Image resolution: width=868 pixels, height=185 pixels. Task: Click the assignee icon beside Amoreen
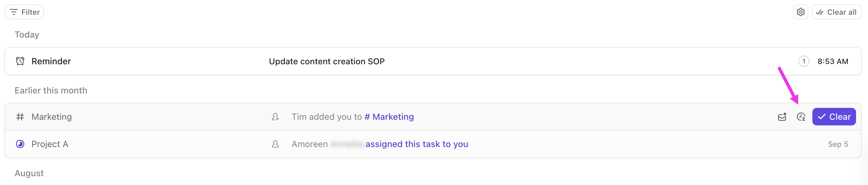click(275, 144)
